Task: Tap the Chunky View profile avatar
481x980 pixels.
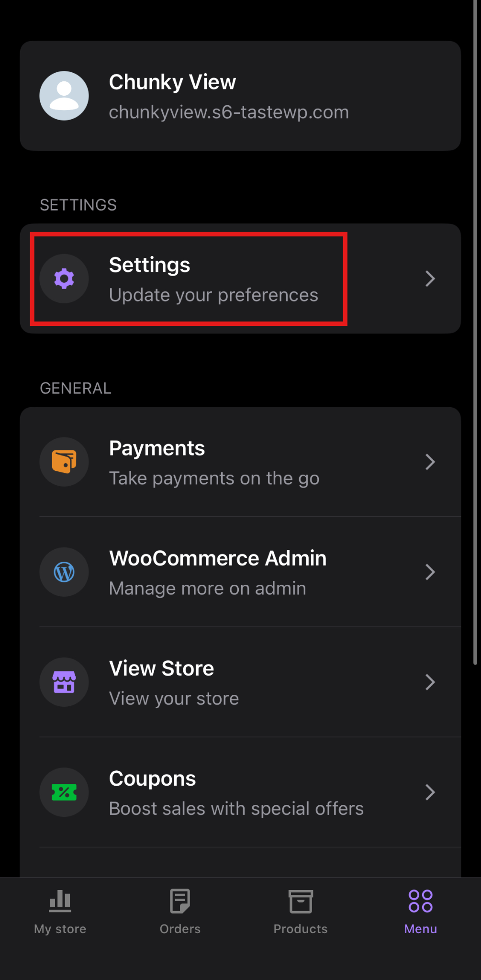Action: point(64,96)
